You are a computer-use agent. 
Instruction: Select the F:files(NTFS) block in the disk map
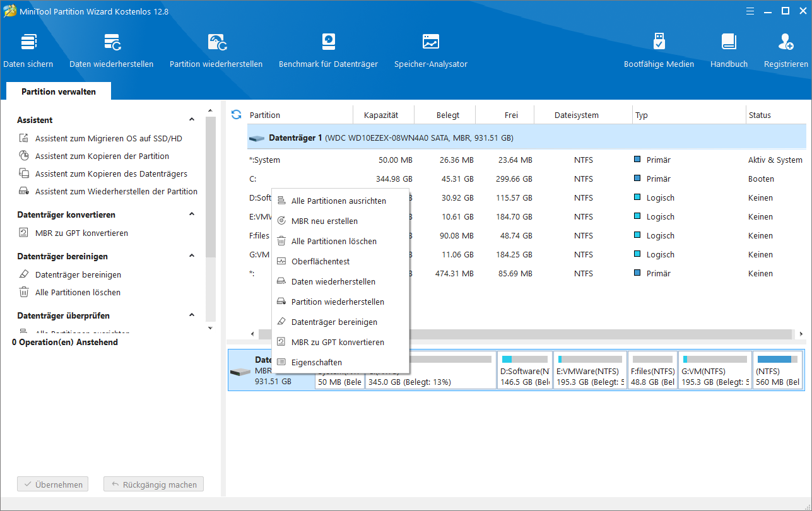click(652, 370)
